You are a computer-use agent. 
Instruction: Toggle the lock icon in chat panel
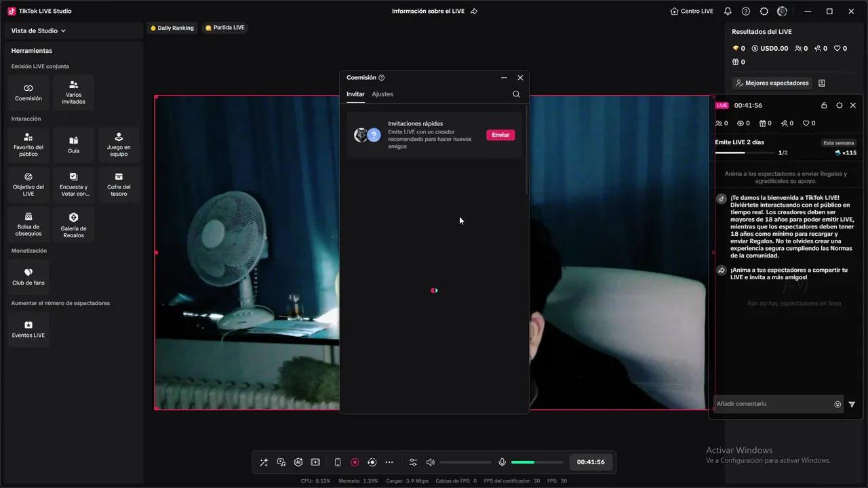pyautogui.click(x=824, y=105)
